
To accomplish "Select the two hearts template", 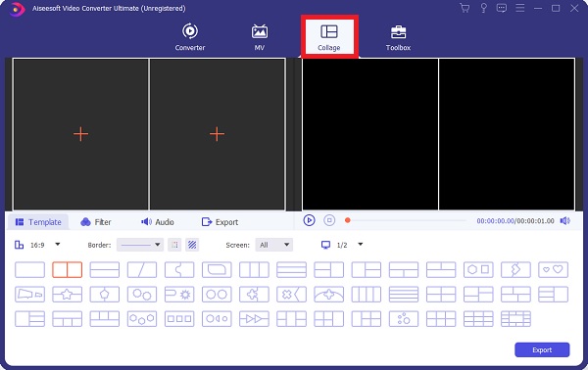I will pos(553,269).
